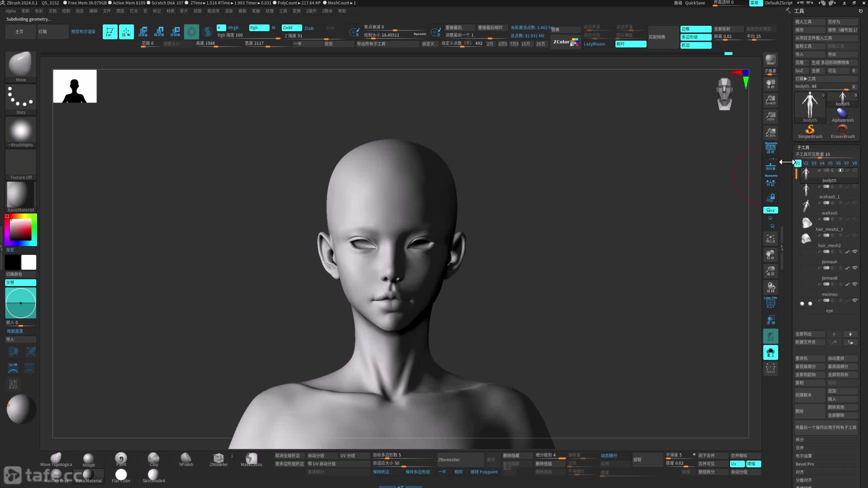Viewport: 868px width, 488px height.
Task: Toggle the Mrgb mode button
Action: 233,28
